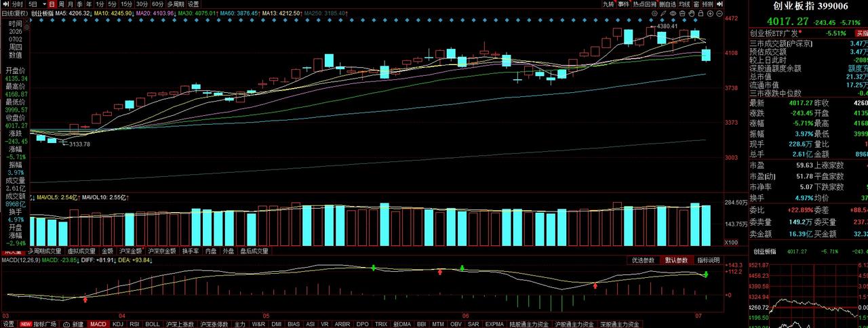Select 季 quarterly period

79,4
